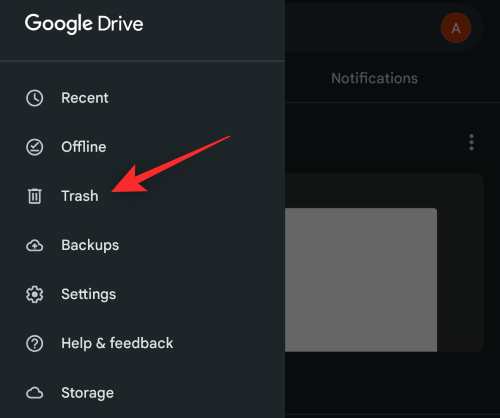Click the Trash bin icon

[34, 196]
